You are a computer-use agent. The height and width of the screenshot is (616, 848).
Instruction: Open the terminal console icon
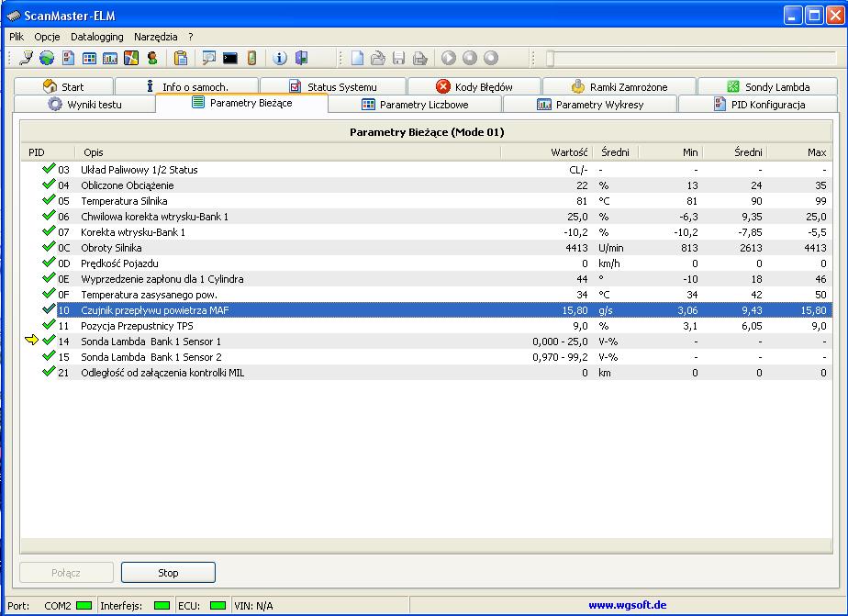click(230, 58)
